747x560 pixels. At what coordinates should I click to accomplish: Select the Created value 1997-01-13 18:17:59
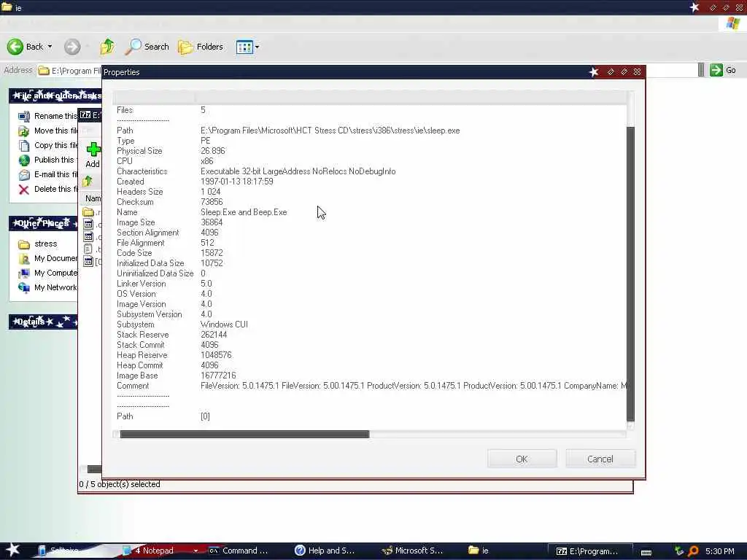coord(237,182)
